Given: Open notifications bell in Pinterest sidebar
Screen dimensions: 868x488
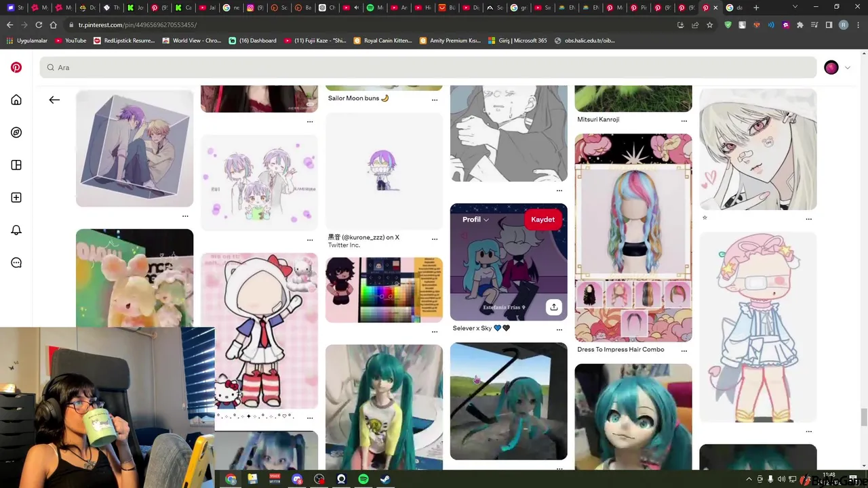Looking at the screenshot, I should point(16,230).
